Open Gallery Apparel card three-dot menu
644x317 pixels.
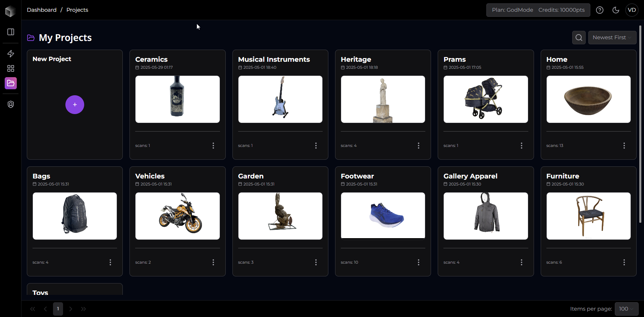click(522, 262)
